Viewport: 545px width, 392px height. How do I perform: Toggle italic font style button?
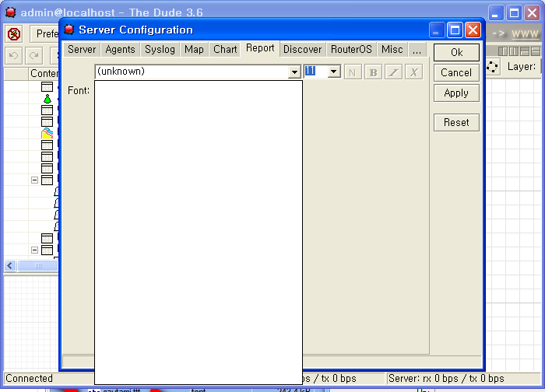pos(393,72)
